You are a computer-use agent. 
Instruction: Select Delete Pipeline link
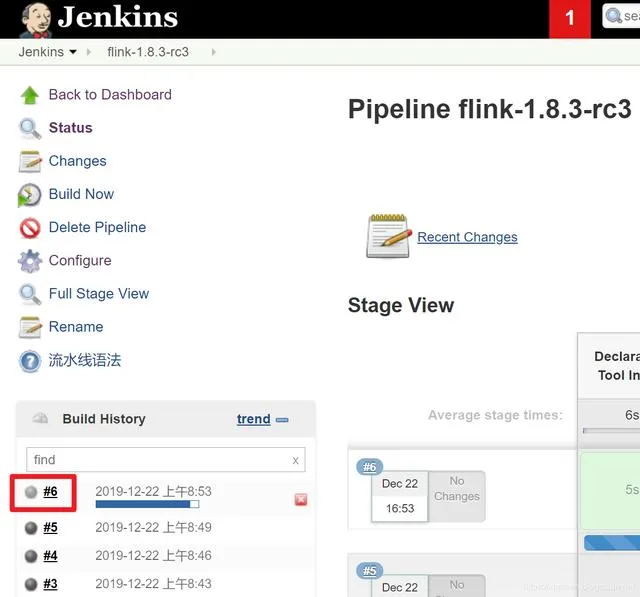click(97, 227)
